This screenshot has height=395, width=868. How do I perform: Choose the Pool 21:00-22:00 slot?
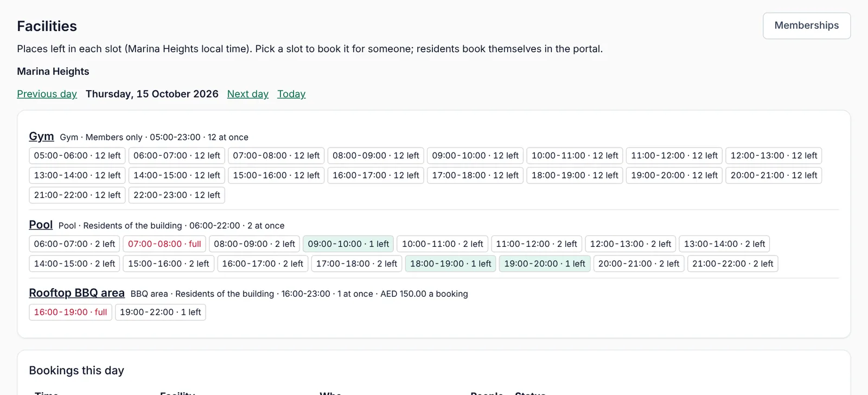(733, 264)
